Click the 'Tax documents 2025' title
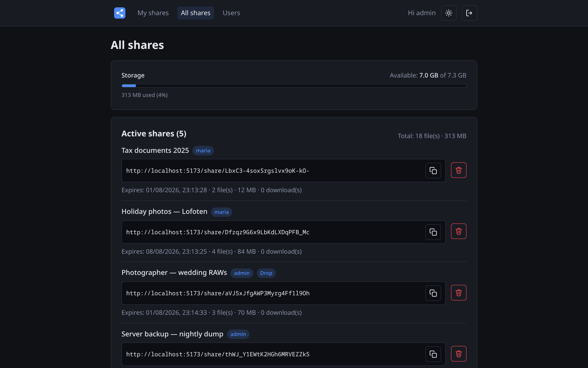The width and height of the screenshot is (588, 368). pyautogui.click(x=155, y=150)
